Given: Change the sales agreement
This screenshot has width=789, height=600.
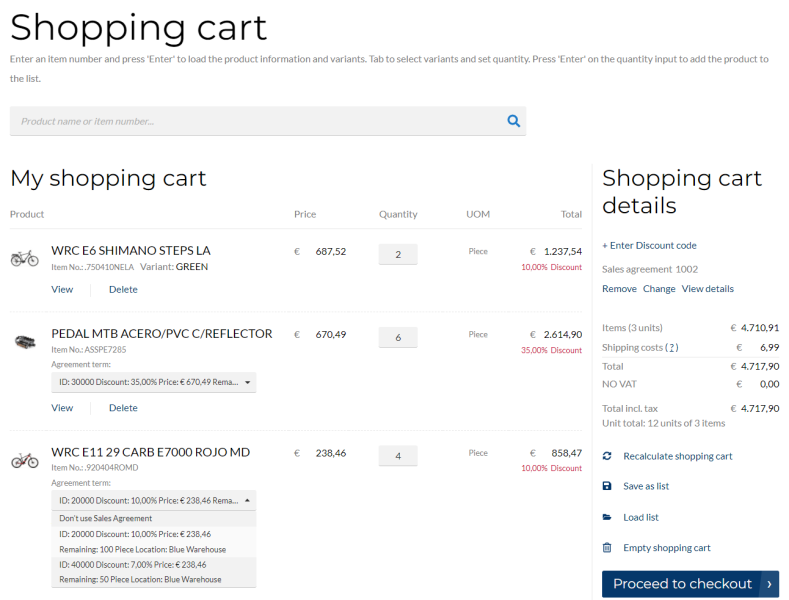Looking at the screenshot, I should [x=659, y=288].
